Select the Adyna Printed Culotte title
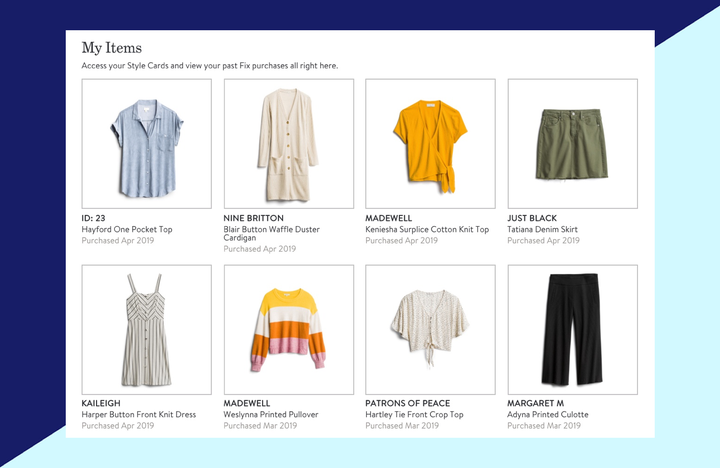 [548, 414]
